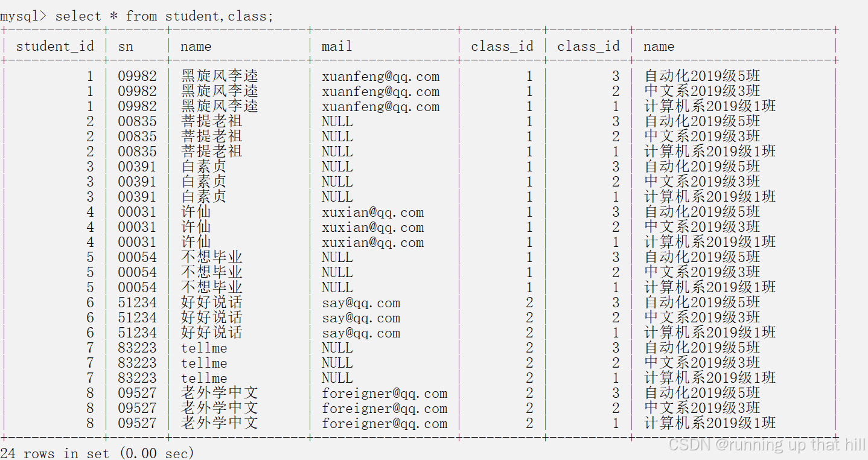Click the last 'name' header after both class_id columns
Viewport: 868px width, 460px height.
[x=659, y=46]
